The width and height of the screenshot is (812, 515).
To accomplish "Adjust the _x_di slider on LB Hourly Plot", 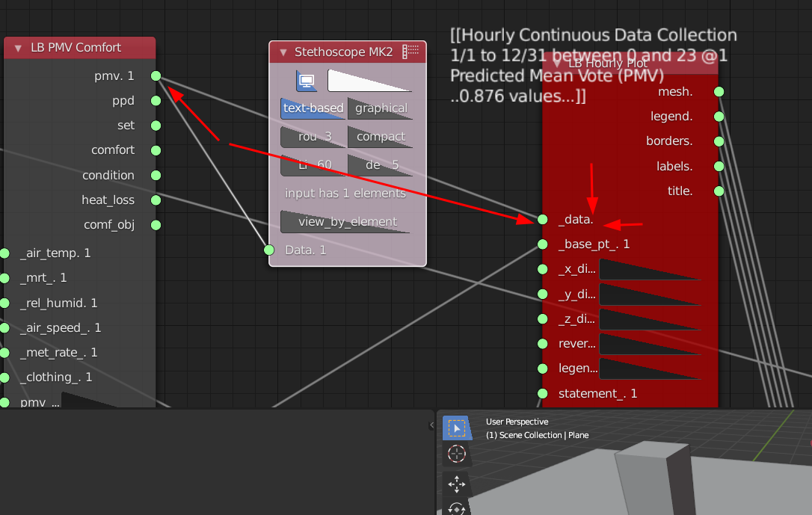I will pos(650,269).
